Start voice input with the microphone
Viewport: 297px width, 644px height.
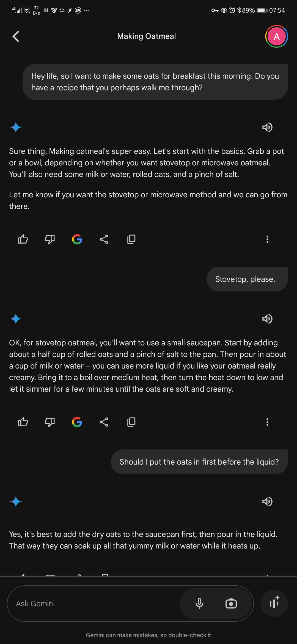point(199,604)
